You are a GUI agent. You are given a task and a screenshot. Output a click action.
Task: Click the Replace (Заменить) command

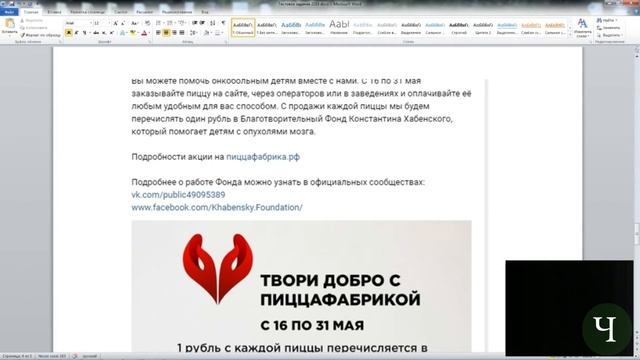608,28
